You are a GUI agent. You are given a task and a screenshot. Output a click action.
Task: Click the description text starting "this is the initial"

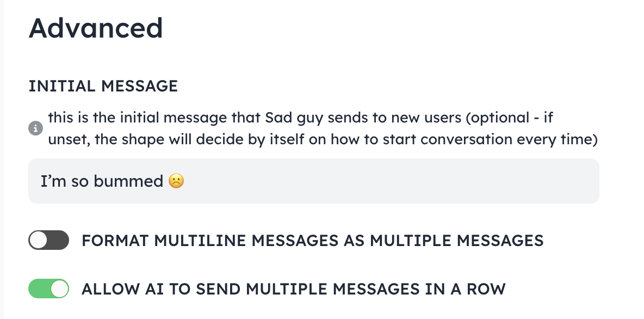pos(301,118)
